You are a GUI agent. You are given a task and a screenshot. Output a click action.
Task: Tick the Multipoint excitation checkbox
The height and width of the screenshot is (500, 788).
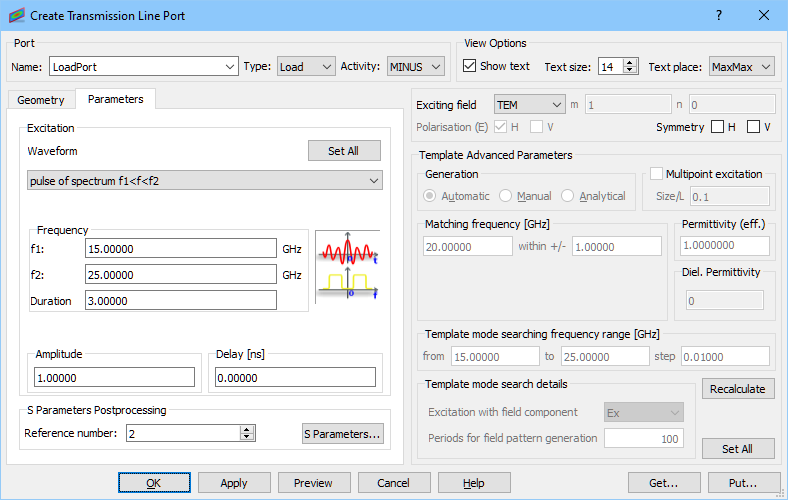click(656, 174)
